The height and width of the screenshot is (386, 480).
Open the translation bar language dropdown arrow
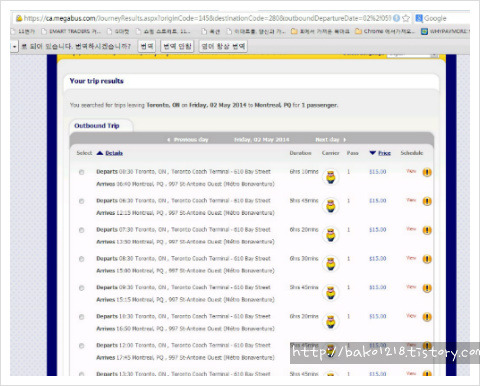pyautogui.click(x=14, y=46)
